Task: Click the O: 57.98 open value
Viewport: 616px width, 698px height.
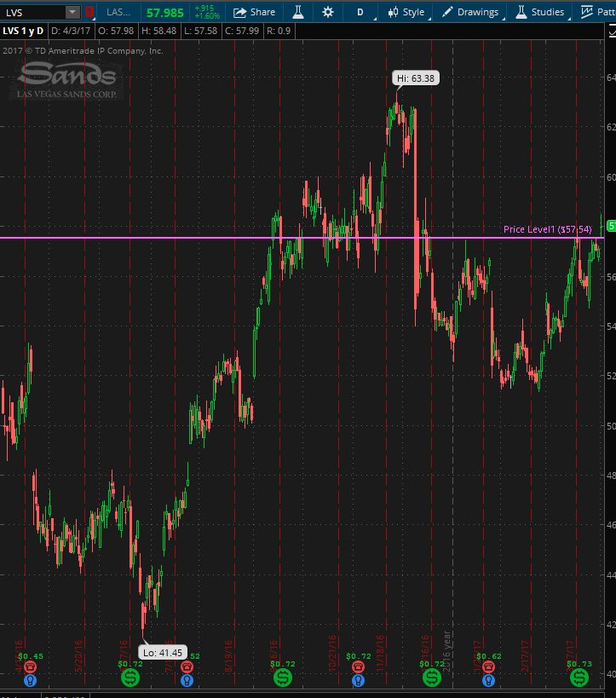Action: point(116,31)
